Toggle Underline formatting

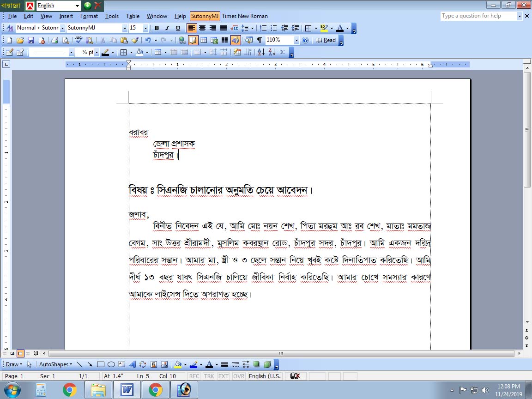tap(178, 28)
